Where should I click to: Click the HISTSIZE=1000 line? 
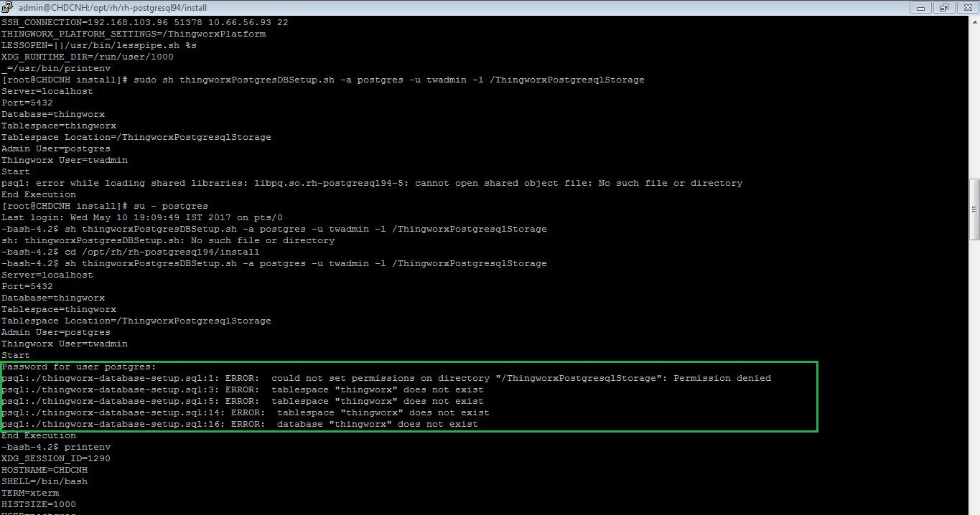(x=39, y=504)
